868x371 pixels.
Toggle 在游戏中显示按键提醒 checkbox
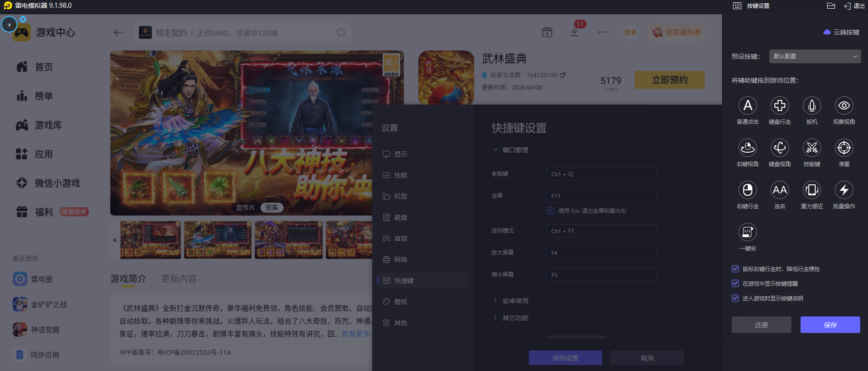tap(735, 283)
